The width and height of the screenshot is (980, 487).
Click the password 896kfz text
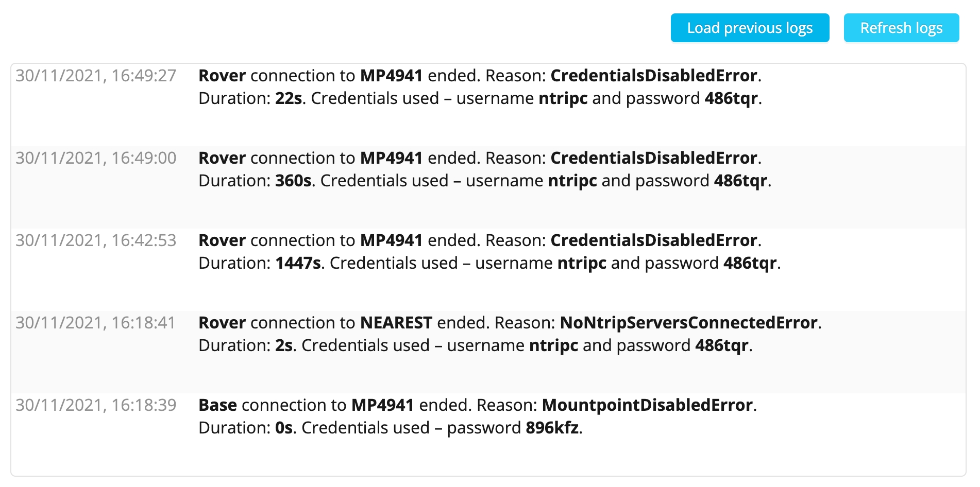(x=552, y=428)
